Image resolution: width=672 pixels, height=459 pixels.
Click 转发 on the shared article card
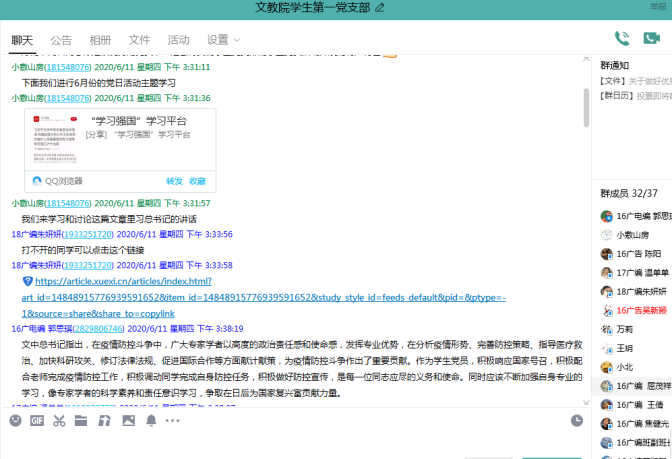[x=174, y=181]
